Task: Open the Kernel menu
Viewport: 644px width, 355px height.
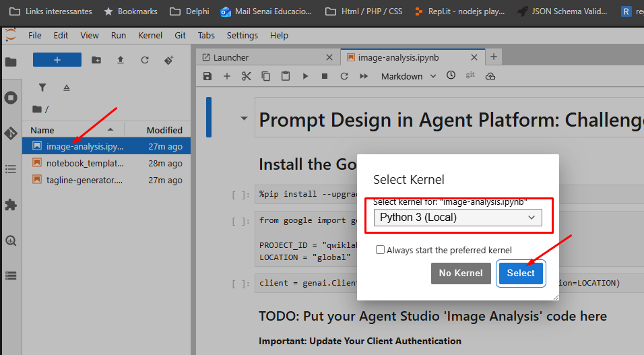Action: (150, 35)
